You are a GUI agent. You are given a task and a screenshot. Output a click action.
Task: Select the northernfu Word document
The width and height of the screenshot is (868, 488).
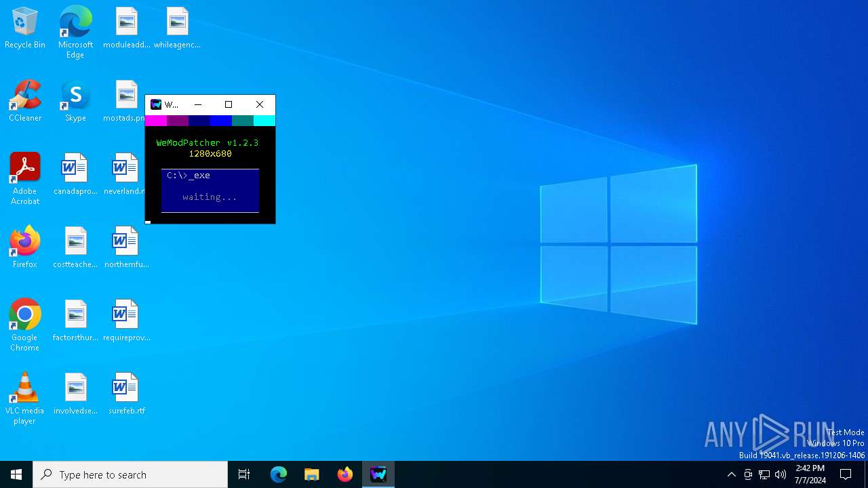[x=126, y=248]
